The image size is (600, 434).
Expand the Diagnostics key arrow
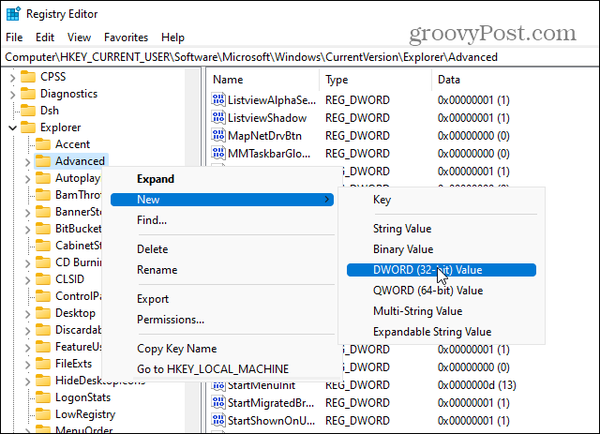pyautogui.click(x=11, y=94)
